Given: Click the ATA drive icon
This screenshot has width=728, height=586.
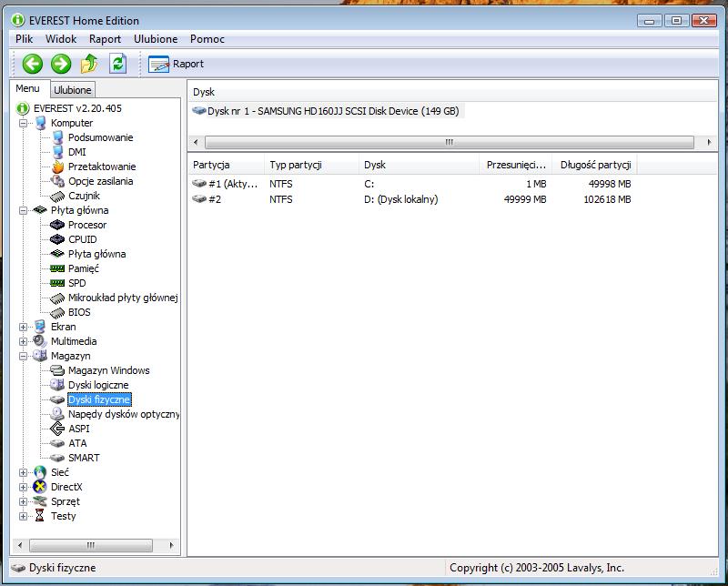Looking at the screenshot, I should click(57, 443).
